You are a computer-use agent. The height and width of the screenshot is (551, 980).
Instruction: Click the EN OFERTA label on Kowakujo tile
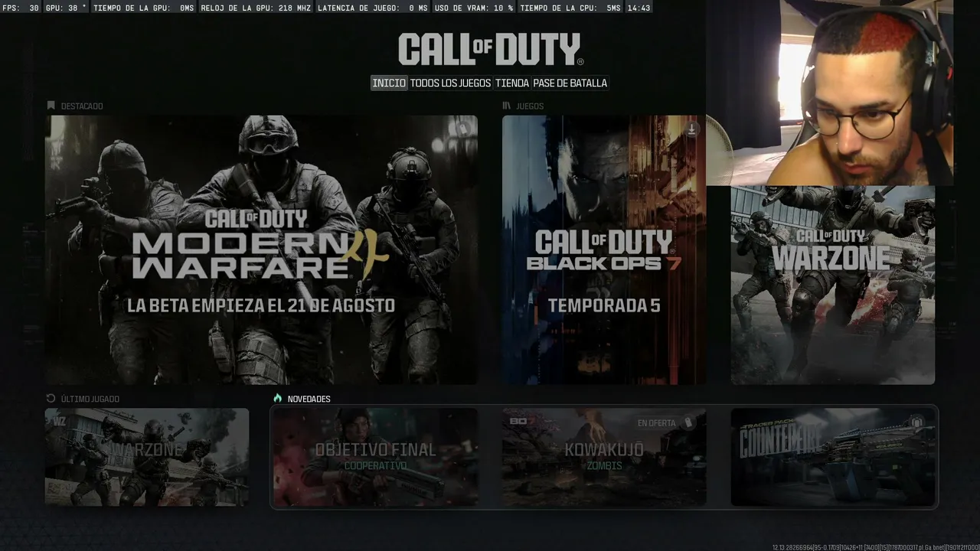click(x=657, y=422)
